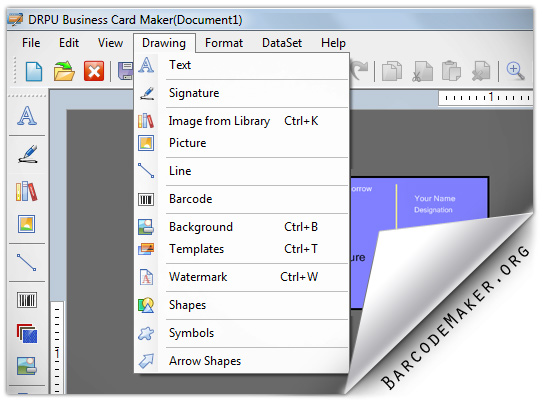Open the DataSet menu

point(282,43)
